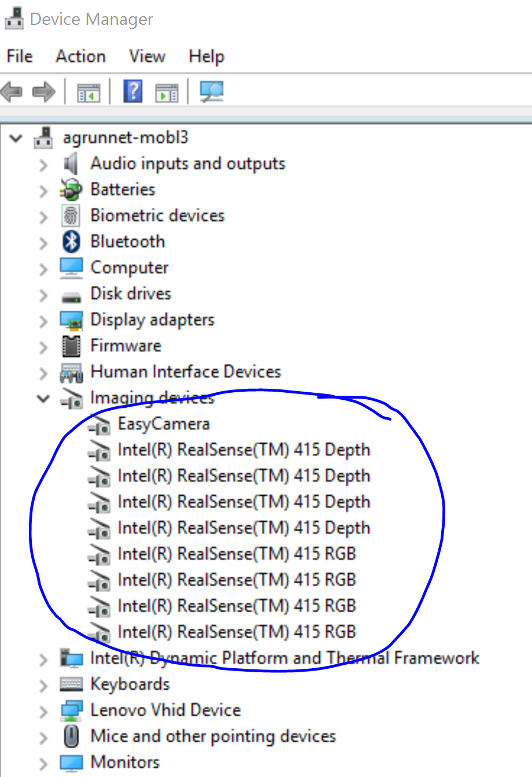Click the Back arrow toolbar icon
The image size is (532, 777).
click(12, 91)
